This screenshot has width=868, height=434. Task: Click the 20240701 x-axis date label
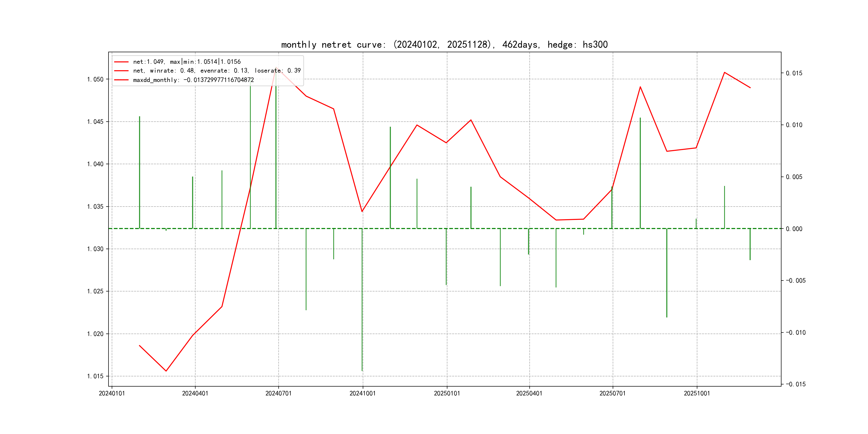278,393
